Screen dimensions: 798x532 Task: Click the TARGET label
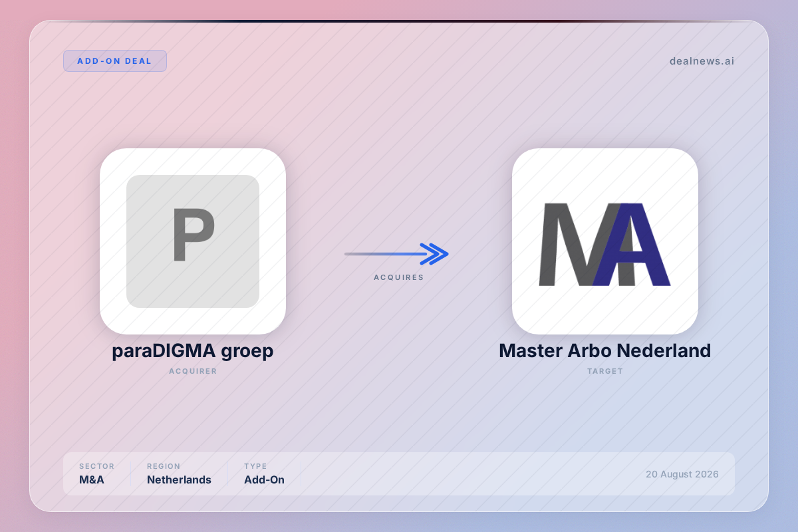(605, 371)
